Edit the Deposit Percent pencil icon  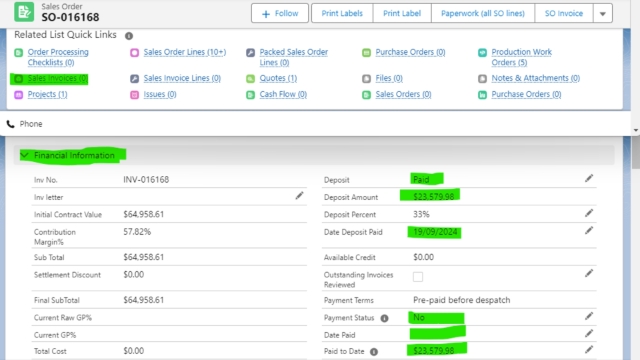click(589, 213)
